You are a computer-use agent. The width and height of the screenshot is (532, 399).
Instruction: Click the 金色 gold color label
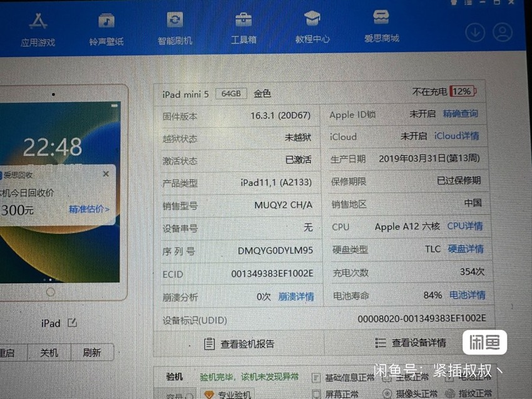[262, 94]
